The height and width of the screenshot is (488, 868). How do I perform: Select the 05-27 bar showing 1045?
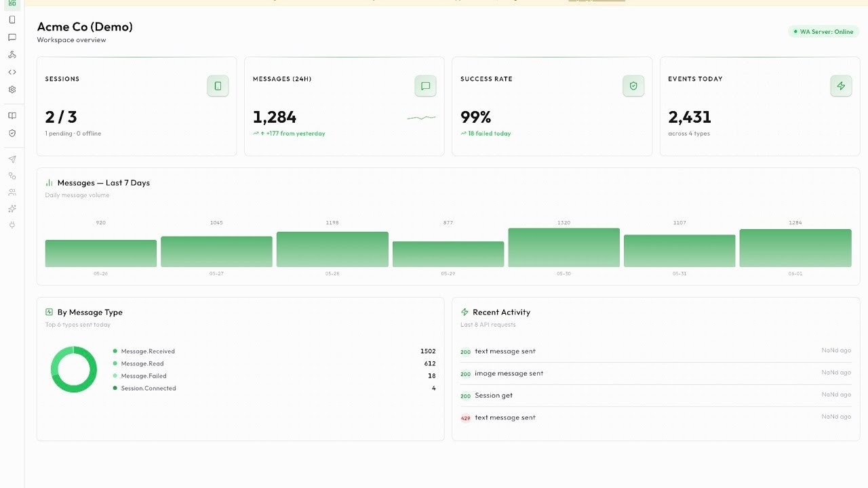tap(216, 251)
